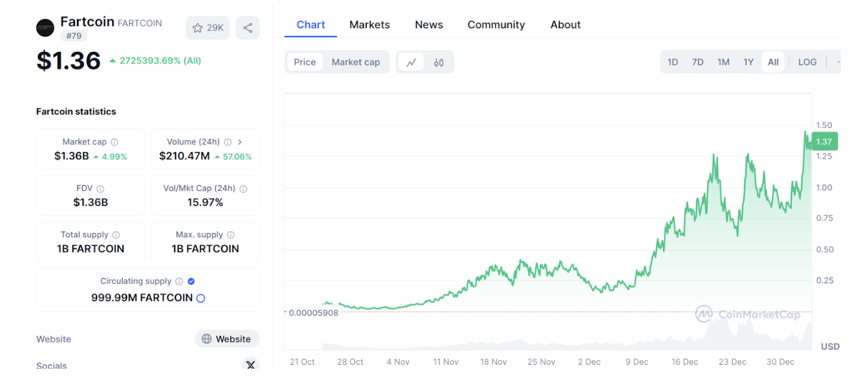The image size is (868, 385).
Task: Click the verified badge next to Circulating supply
Action: pos(190,281)
